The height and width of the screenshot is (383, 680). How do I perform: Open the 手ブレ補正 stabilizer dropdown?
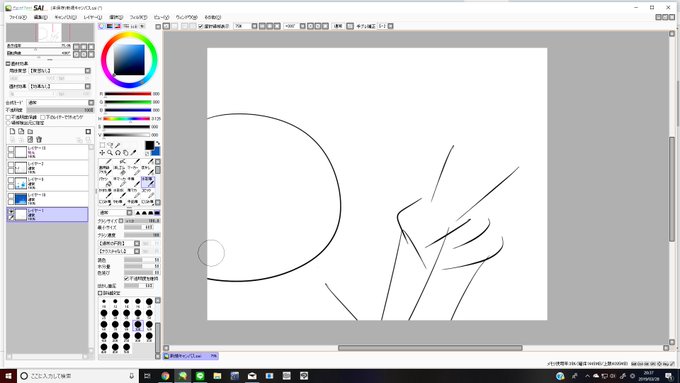click(x=391, y=26)
